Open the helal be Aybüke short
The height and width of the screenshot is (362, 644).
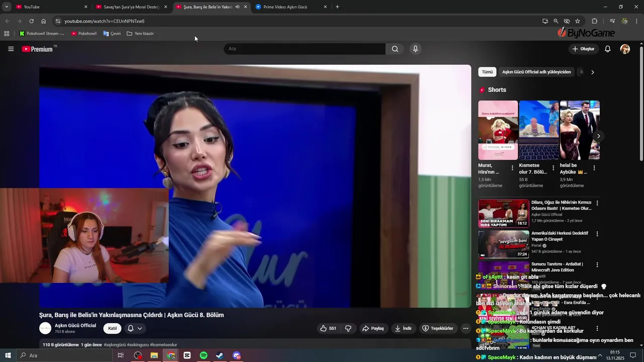coord(580,130)
